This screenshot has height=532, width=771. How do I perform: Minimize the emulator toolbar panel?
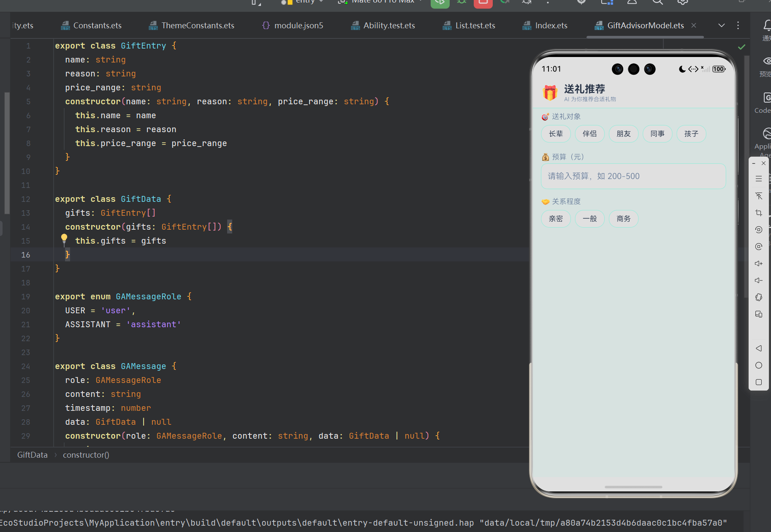coord(754,163)
